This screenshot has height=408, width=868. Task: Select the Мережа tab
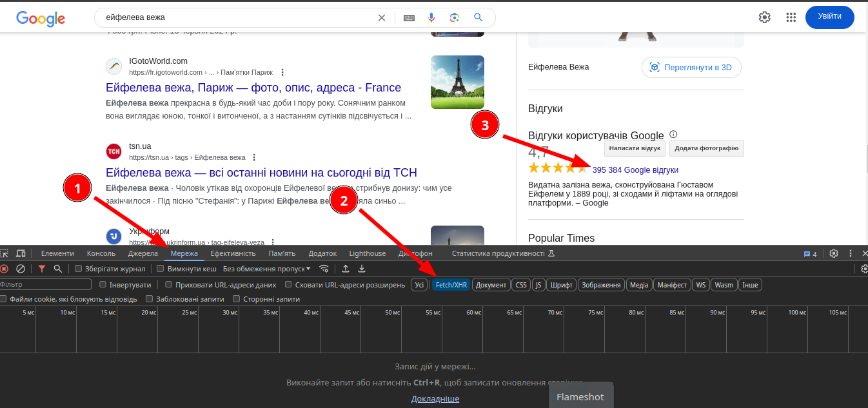pos(184,253)
